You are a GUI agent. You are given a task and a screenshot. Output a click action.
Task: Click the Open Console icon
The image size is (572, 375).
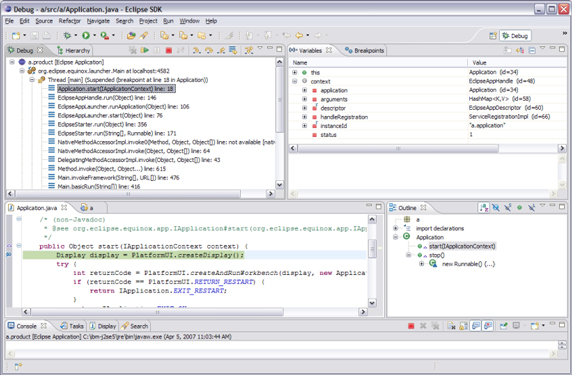(x=535, y=326)
